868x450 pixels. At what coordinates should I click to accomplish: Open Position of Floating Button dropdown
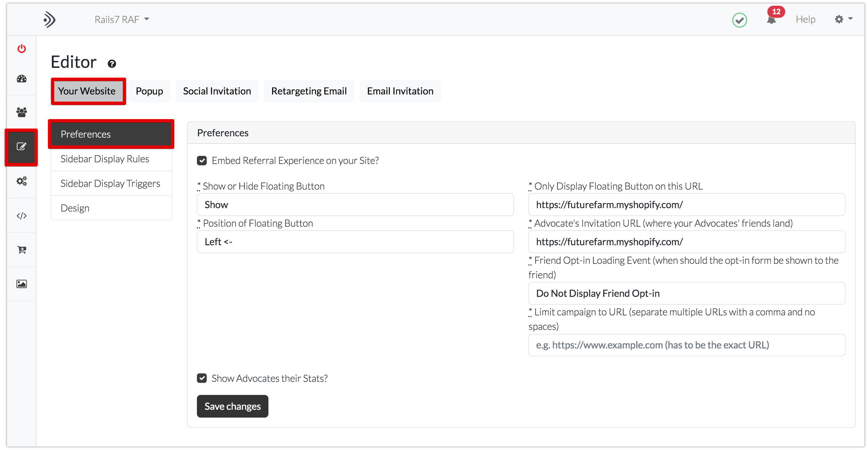point(355,242)
